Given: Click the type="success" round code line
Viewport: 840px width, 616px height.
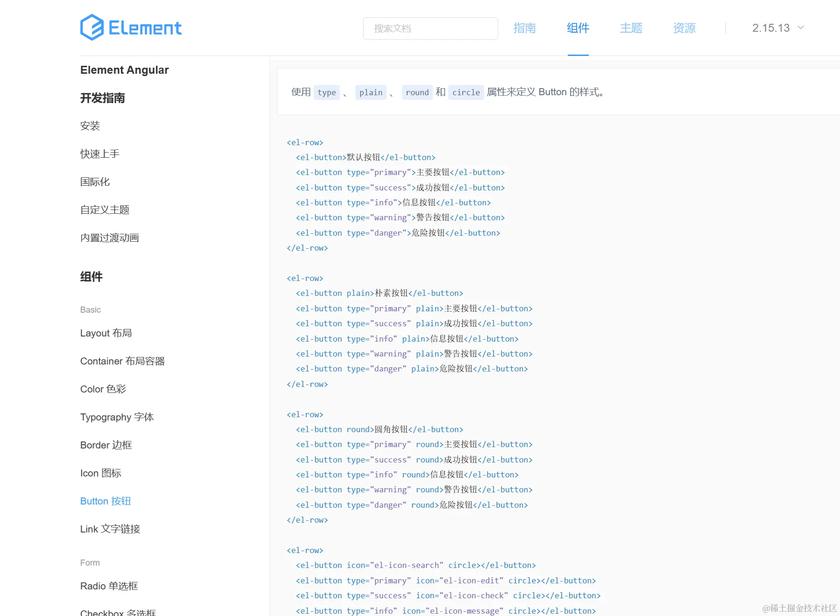Looking at the screenshot, I should tap(414, 460).
